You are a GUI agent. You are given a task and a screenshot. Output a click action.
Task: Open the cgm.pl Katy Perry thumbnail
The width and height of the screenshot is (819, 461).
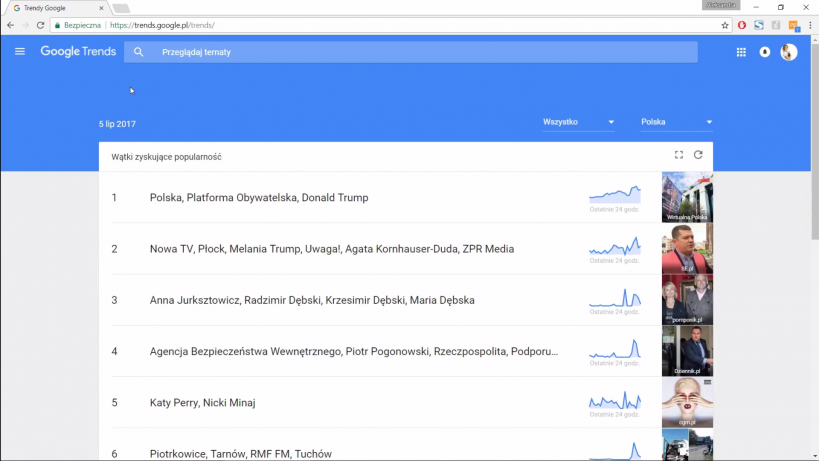pyautogui.click(x=687, y=402)
